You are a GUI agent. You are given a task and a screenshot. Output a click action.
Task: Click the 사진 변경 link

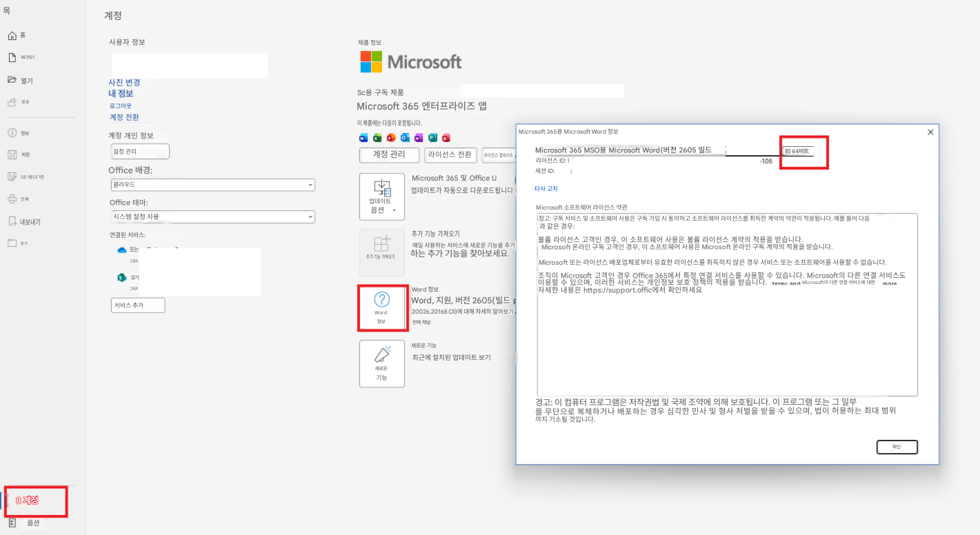(x=124, y=82)
